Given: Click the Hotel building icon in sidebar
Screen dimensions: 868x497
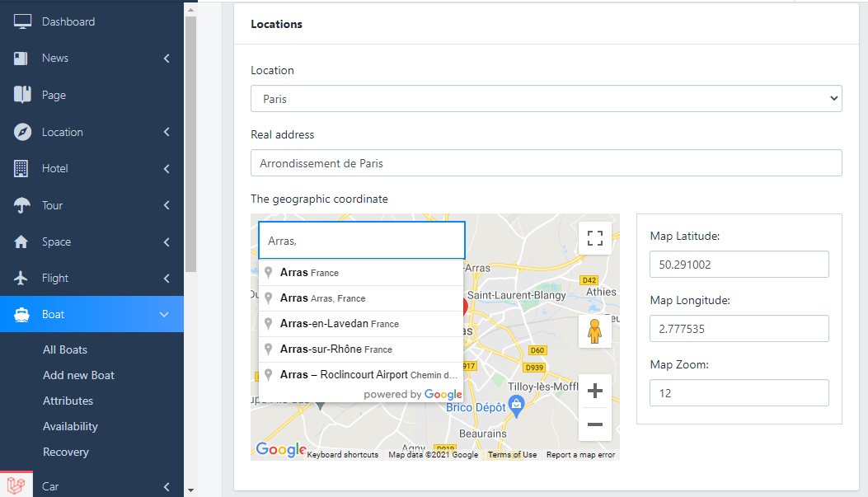Looking at the screenshot, I should pyautogui.click(x=21, y=168).
